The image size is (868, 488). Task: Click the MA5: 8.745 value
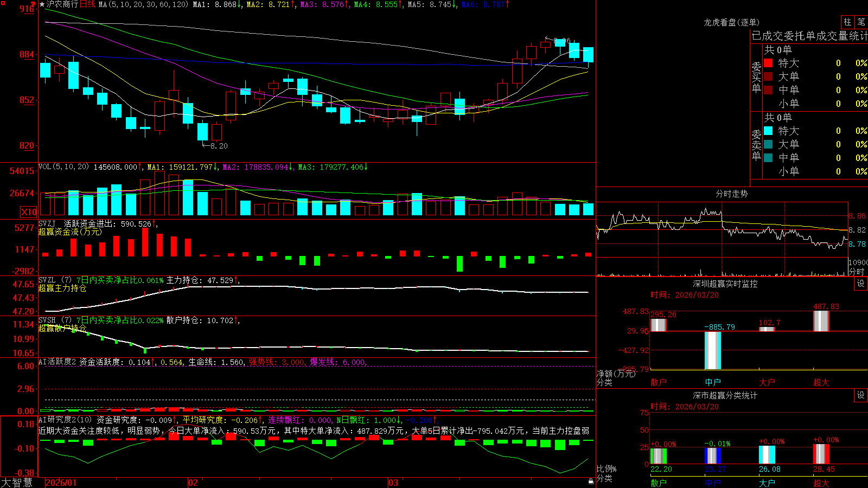point(432,4)
